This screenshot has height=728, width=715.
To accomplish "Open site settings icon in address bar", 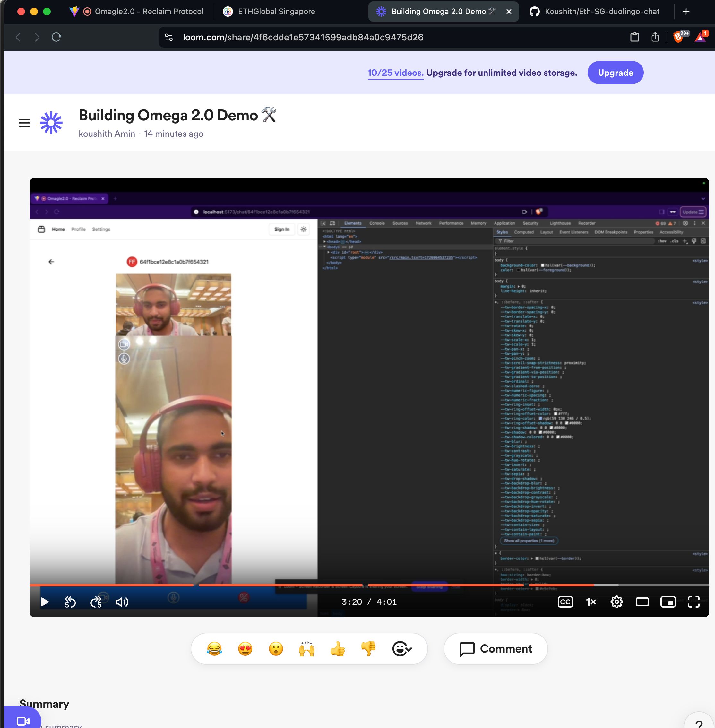I will (169, 37).
